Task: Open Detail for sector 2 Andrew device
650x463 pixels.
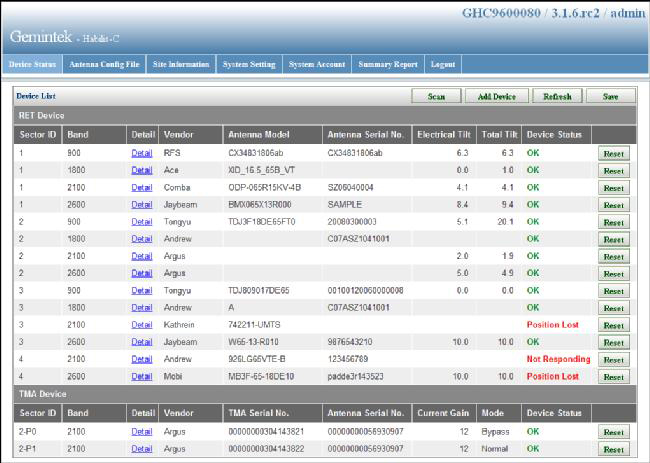Action: pos(142,239)
